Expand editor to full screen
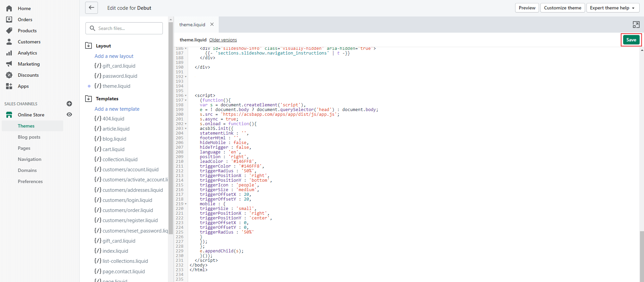The width and height of the screenshot is (644, 282). coord(636,25)
